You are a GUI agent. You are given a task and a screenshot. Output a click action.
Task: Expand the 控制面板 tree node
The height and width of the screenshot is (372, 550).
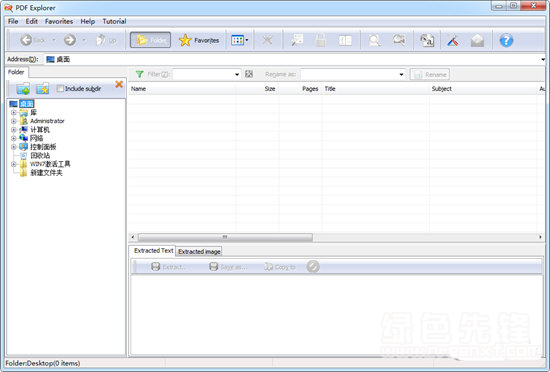pyautogui.click(x=14, y=147)
